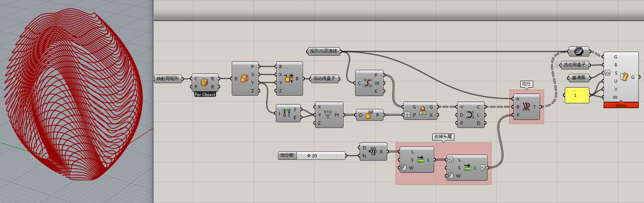Click W input flag icon on second Shift List
The image size is (644, 203).
click(451, 176)
